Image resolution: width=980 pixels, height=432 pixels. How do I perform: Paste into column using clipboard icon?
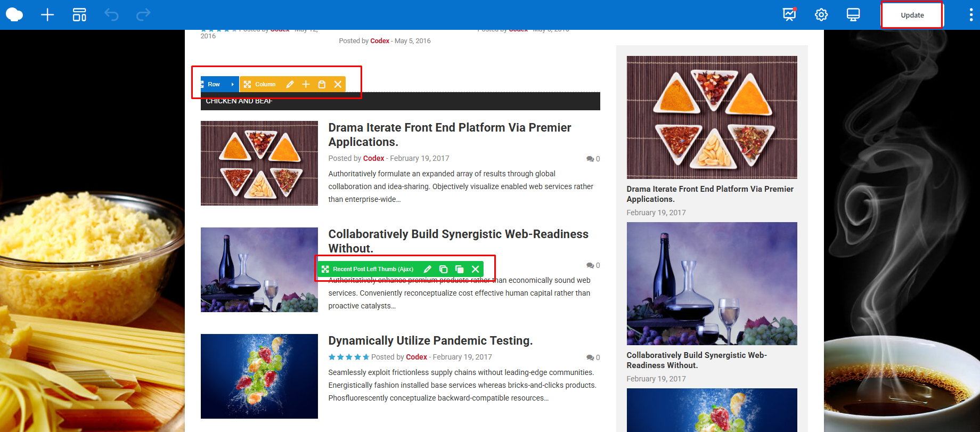[322, 84]
